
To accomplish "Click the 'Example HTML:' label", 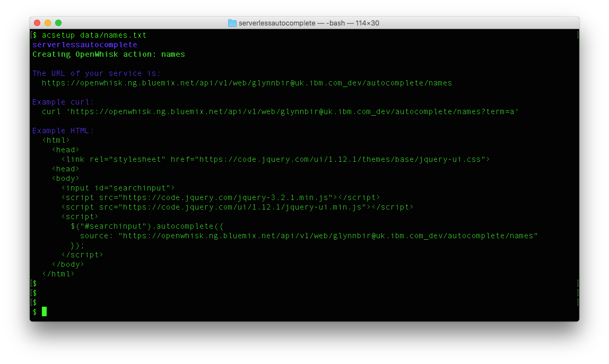I will point(63,131).
